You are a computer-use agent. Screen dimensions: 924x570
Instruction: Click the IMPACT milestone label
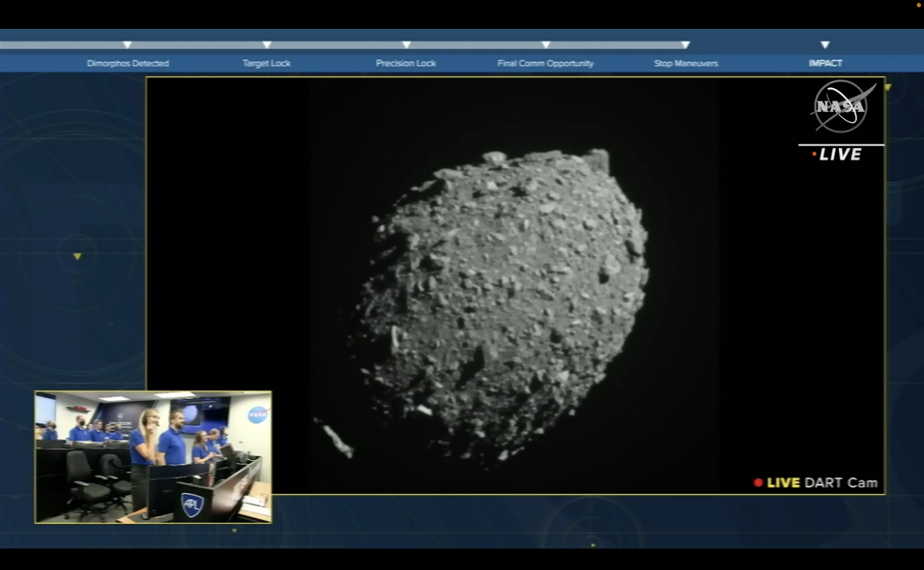click(826, 64)
